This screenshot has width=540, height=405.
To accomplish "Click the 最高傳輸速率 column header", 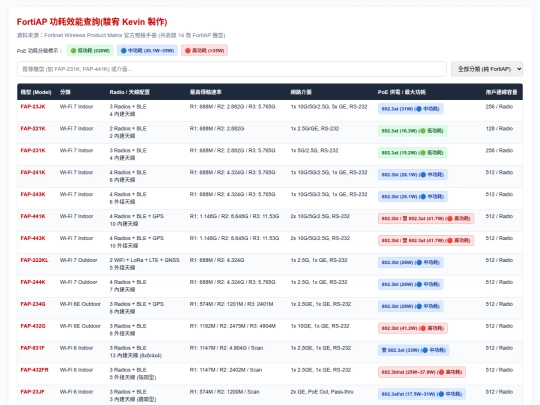I will pyautogui.click(x=206, y=92).
